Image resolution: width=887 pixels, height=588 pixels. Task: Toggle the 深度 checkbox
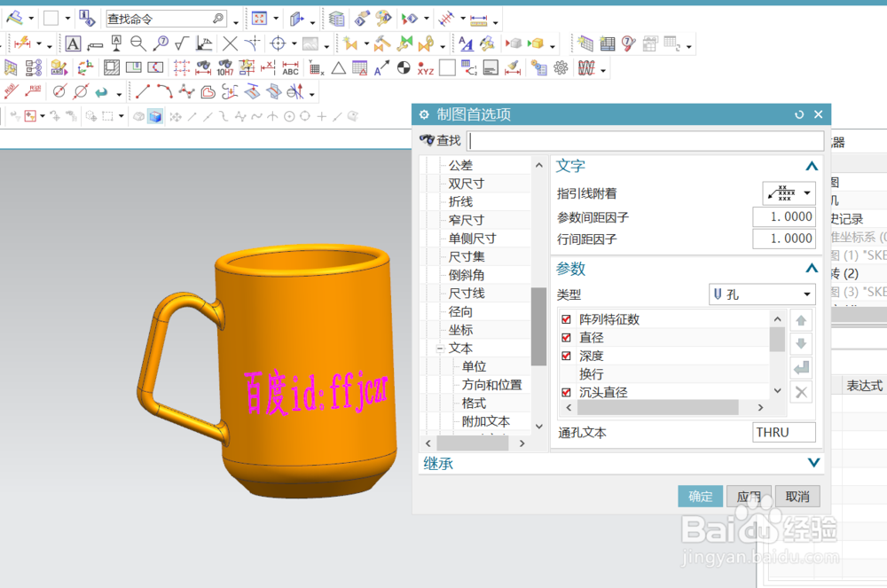pos(566,356)
